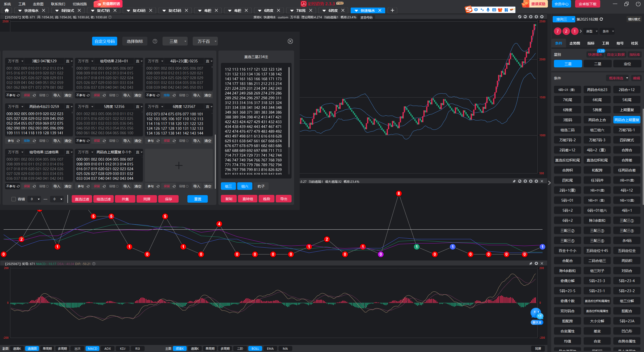
Task: Open the 切换线路 menu item
Action: pos(80,4)
